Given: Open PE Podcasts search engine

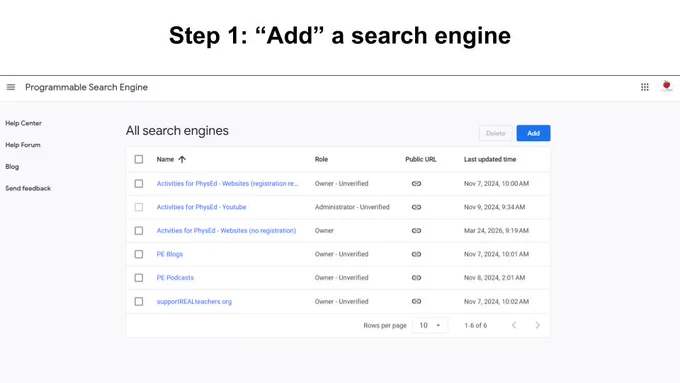Looking at the screenshot, I should point(175,278).
